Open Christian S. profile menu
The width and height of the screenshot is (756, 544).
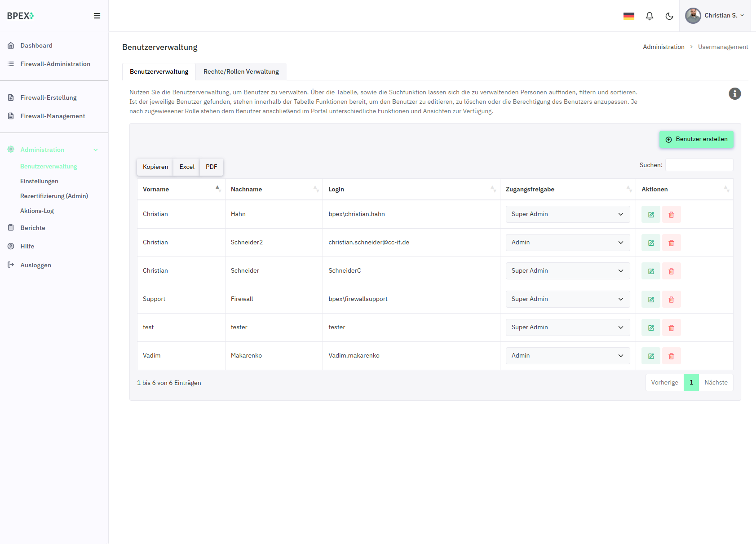(715, 16)
